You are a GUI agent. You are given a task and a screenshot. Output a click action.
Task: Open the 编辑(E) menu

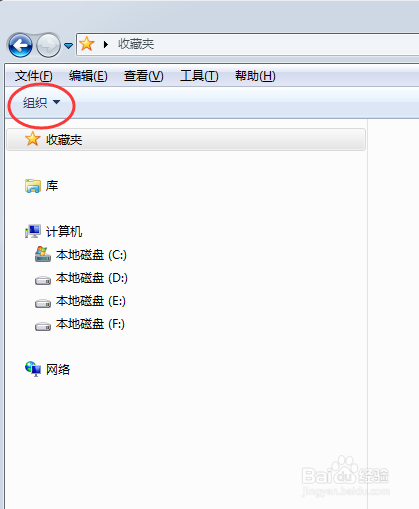[x=88, y=76]
